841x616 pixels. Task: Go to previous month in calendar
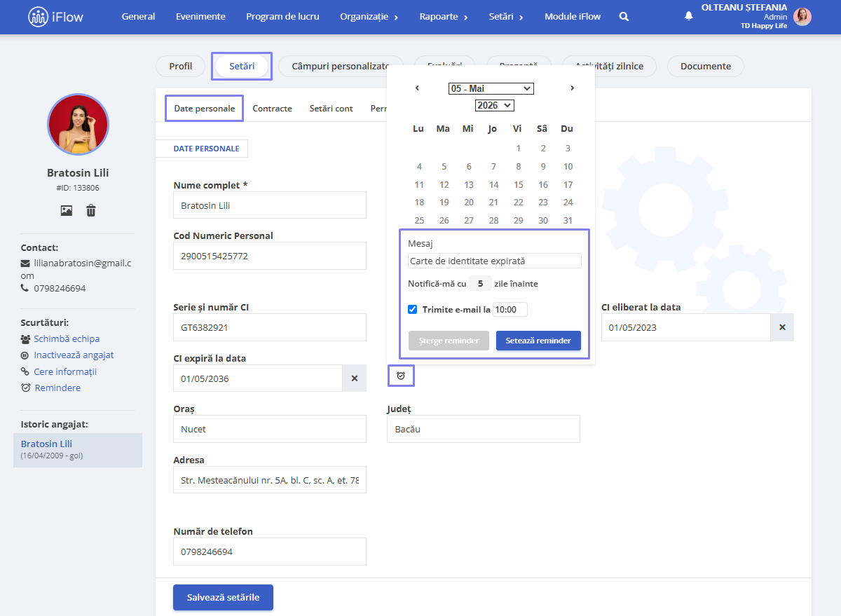tap(417, 88)
